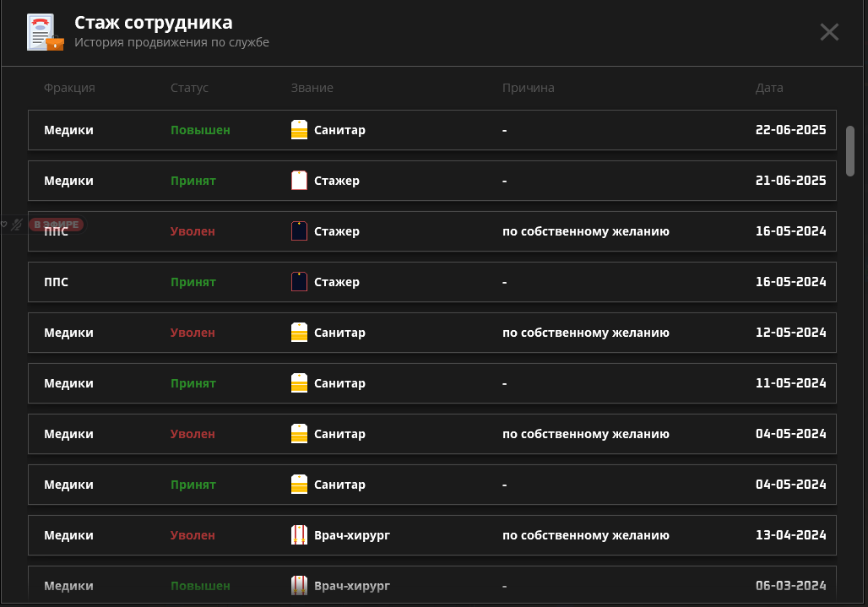Click date 22-06-2025
Viewport: 868px width, 607px height.
click(x=790, y=130)
